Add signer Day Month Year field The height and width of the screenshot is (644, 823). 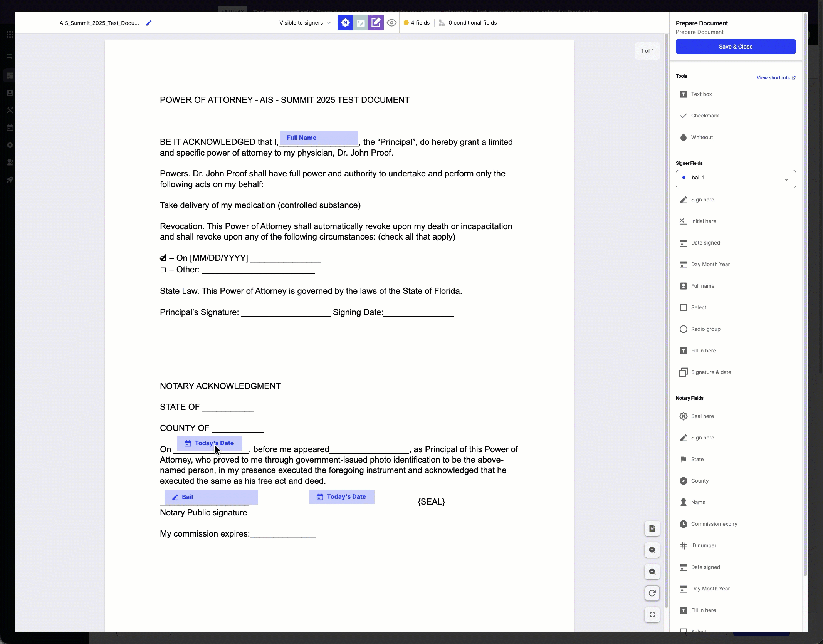(x=736, y=264)
